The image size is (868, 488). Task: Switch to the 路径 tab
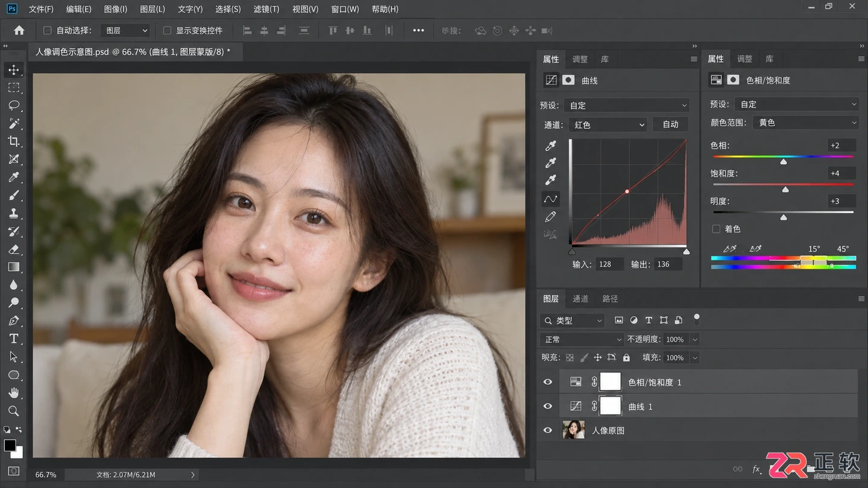click(x=610, y=299)
